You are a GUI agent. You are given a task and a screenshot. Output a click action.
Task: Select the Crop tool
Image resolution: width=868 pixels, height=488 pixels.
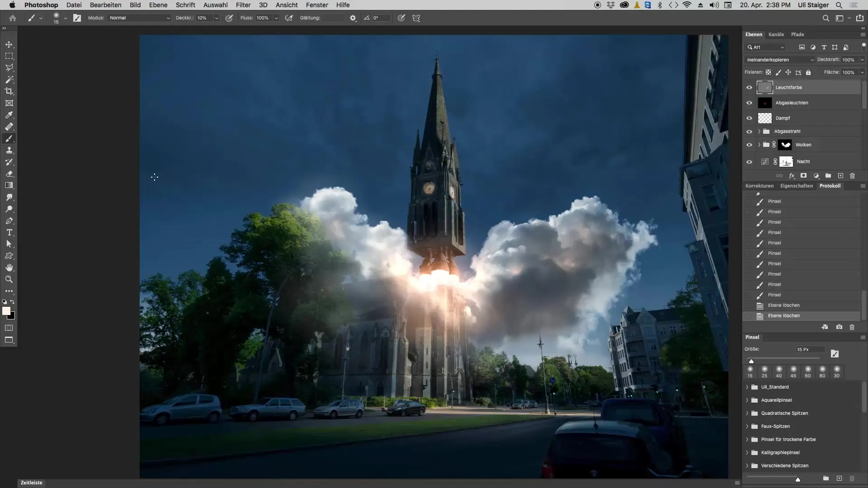click(9, 91)
